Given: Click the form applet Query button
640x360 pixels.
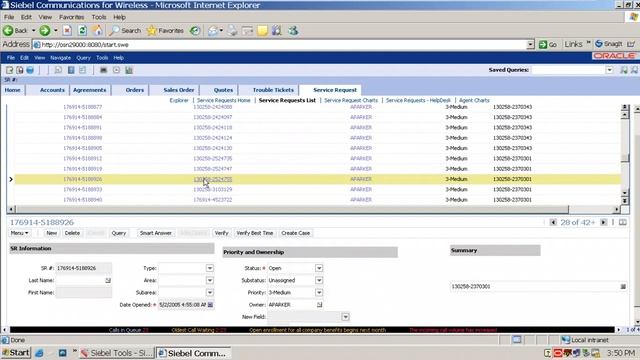Looking at the screenshot, I should click(119, 233).
